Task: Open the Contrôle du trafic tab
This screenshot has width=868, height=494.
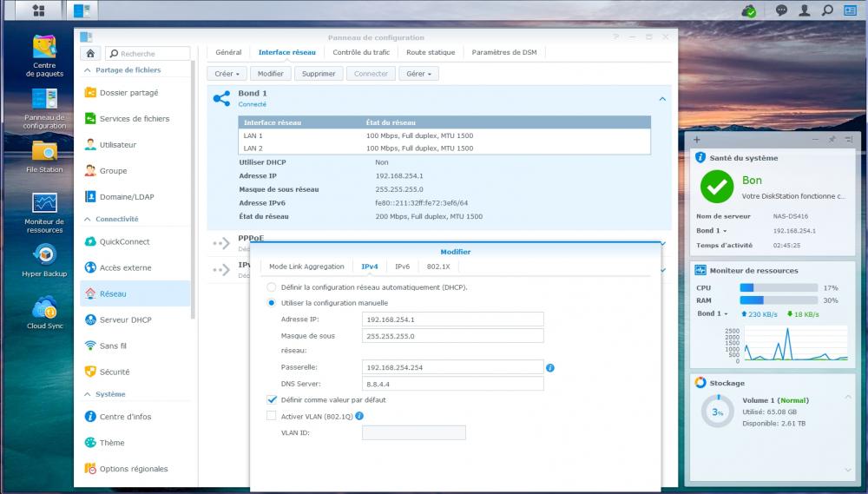Action: (x=360, y=52)
